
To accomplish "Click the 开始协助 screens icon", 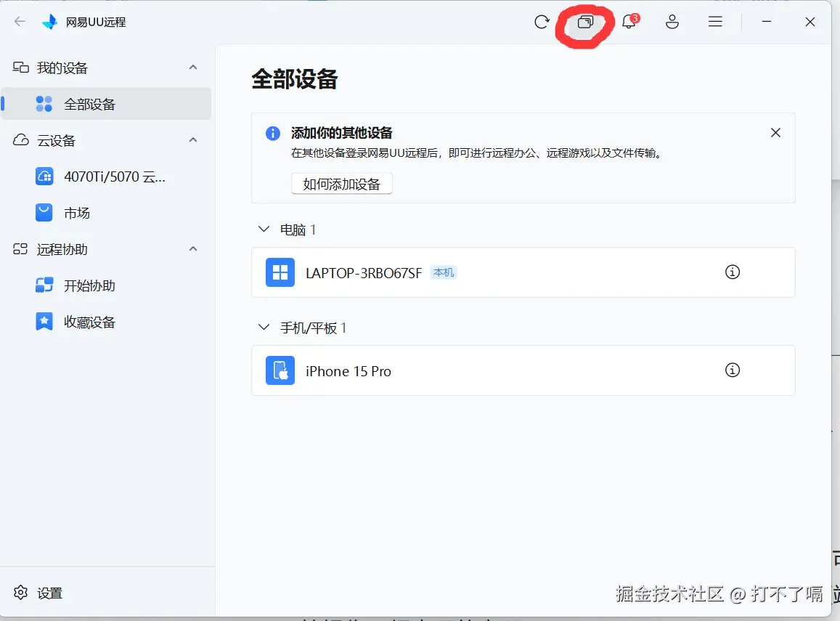I will 44,285.
